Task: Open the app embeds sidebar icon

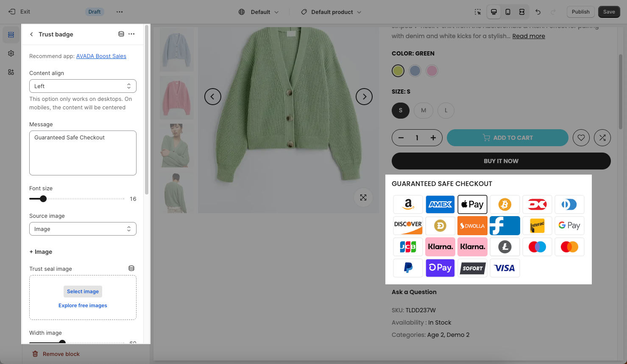Action: 11,72
